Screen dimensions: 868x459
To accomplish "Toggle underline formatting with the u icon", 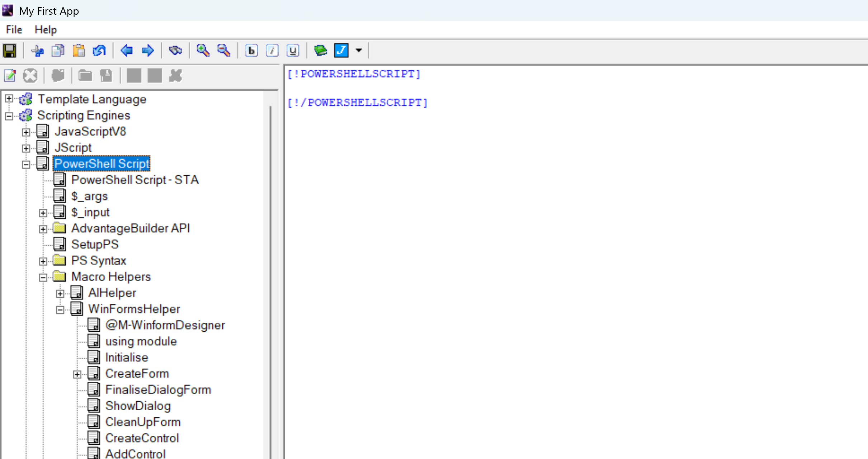I will tap(293, 51).
